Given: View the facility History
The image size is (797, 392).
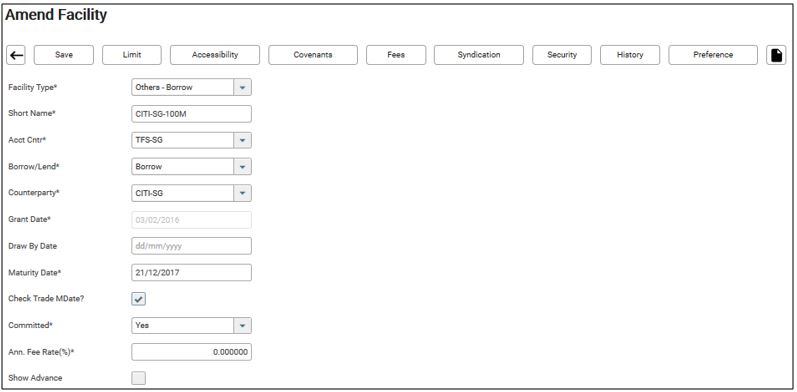Looking at the screenshot, I should point(630,55).
